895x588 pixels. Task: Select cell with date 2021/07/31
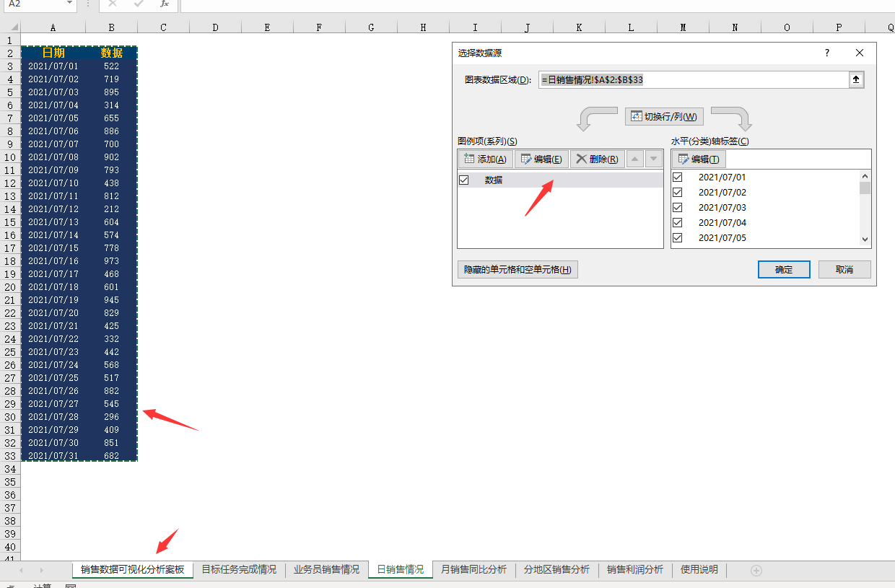click(x=53, y=456)
